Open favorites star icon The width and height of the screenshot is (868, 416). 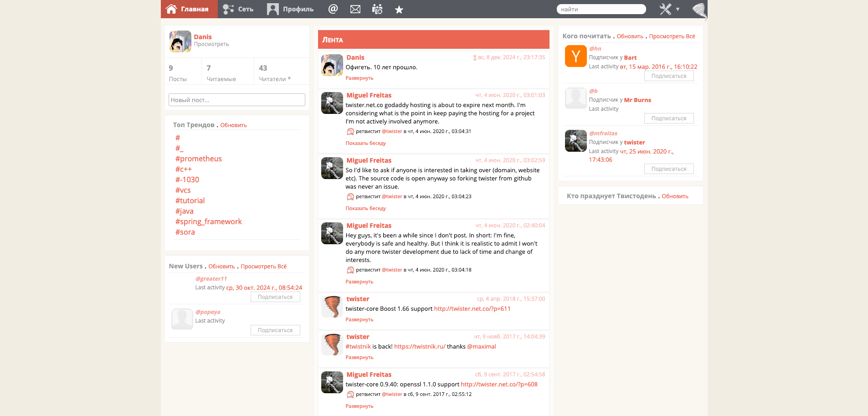point(399,10)
